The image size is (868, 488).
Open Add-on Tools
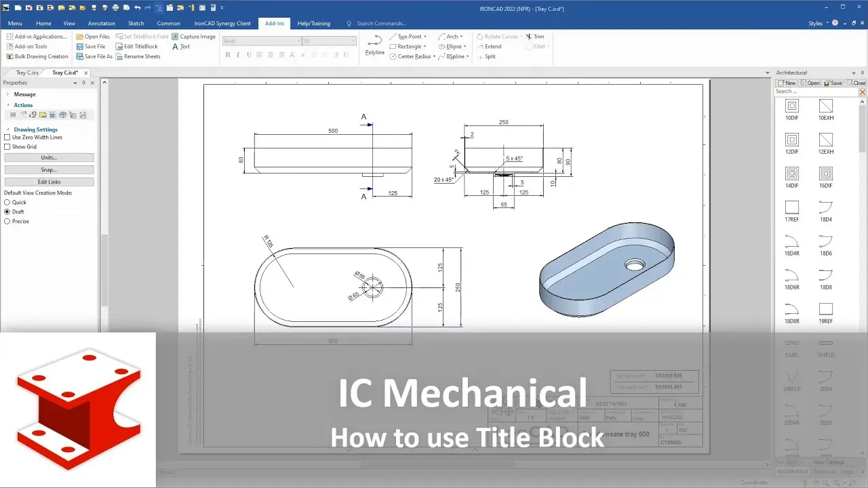pos(27,47)
